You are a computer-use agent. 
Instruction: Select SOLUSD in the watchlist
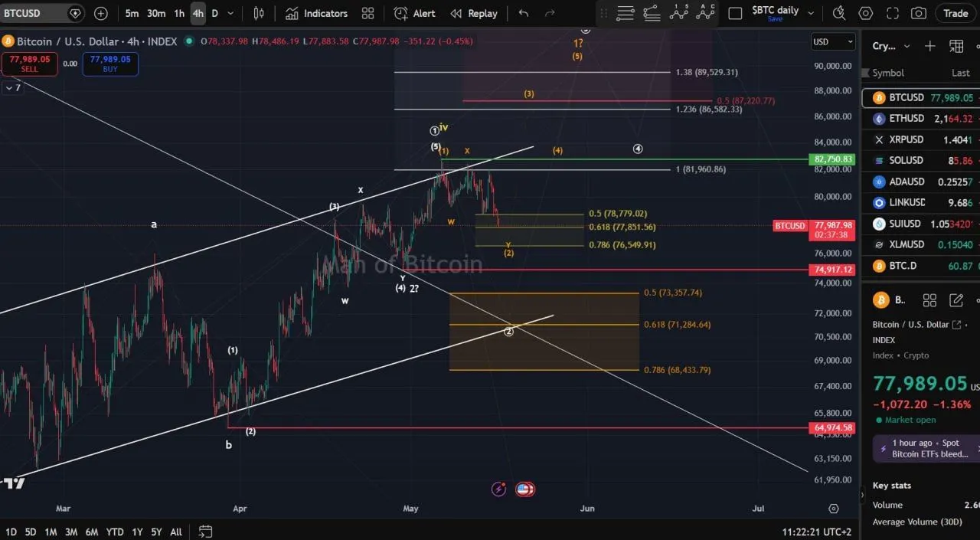click(921, 160)
